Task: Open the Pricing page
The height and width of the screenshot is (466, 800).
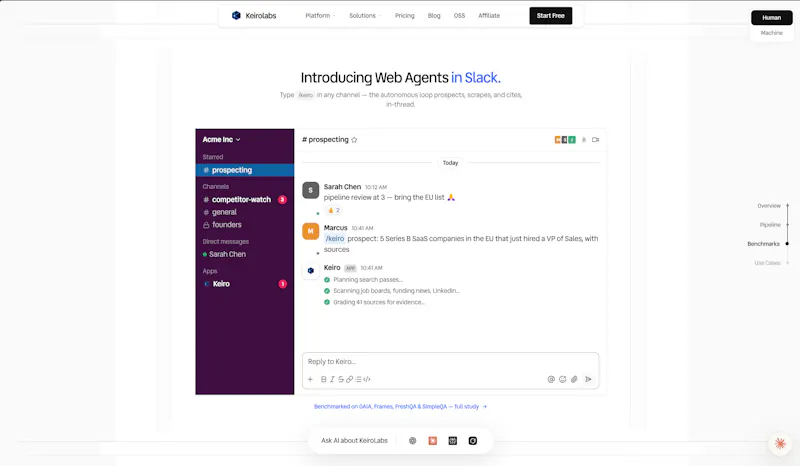Action: click(405, 16)
